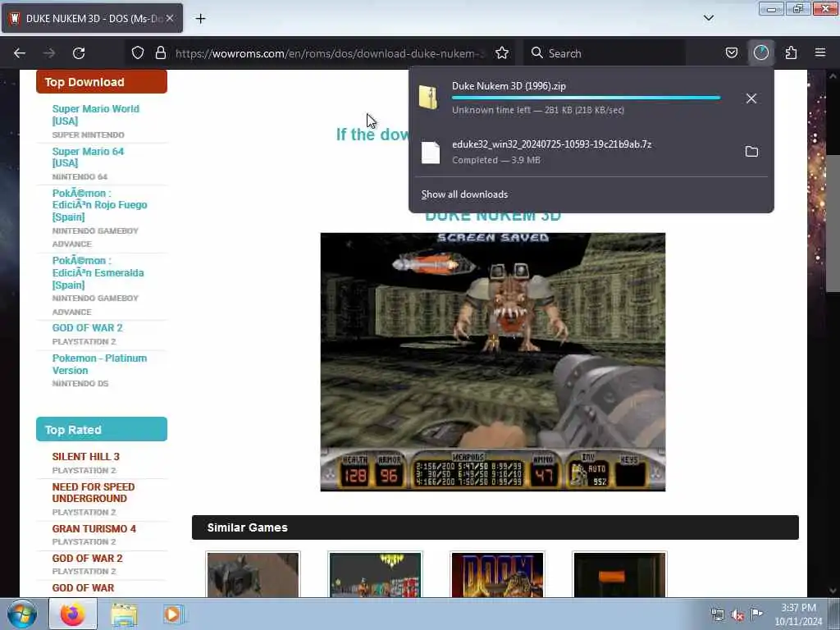
Task: Open a new tab with plus button
Action: 200,19
